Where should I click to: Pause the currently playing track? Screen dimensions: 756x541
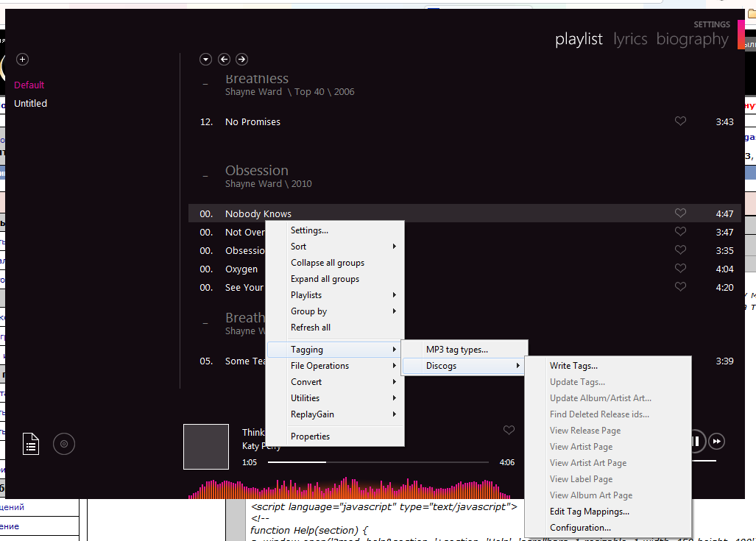pyautogui.click(x=694, y=441)
